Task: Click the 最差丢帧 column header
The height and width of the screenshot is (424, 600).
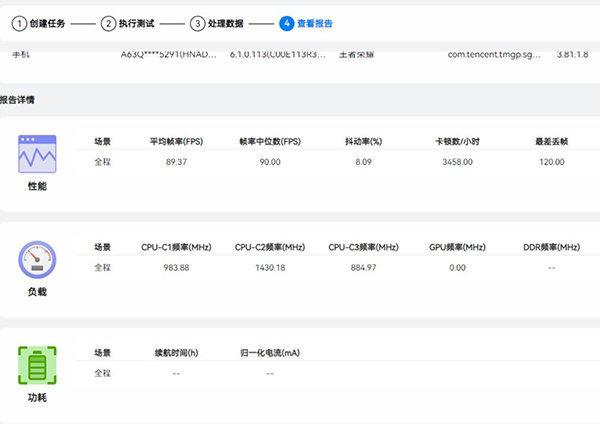Action: [551, 141]
